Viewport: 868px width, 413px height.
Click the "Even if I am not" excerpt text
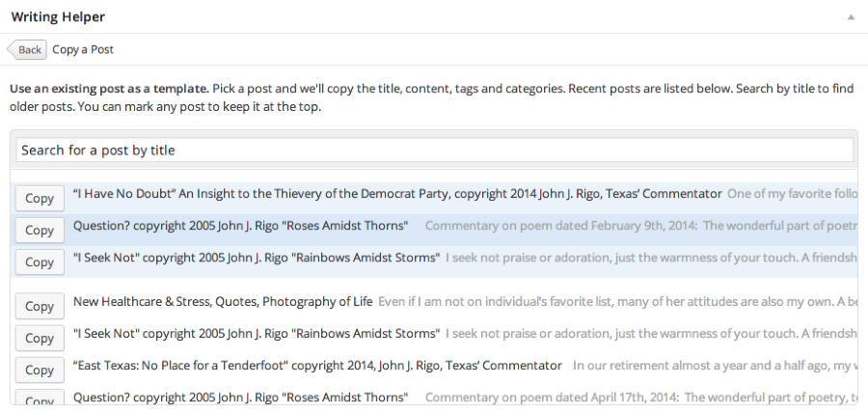[617, 302]
